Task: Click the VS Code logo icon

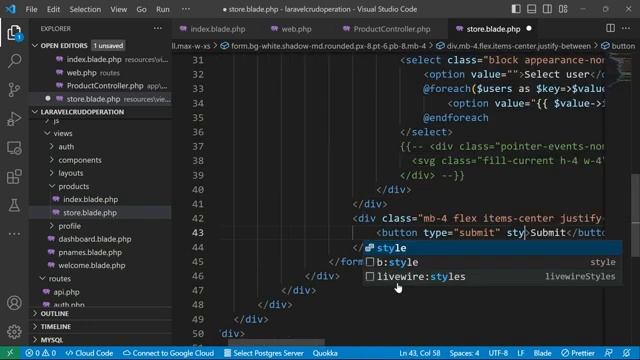Action: pos(11,9)
